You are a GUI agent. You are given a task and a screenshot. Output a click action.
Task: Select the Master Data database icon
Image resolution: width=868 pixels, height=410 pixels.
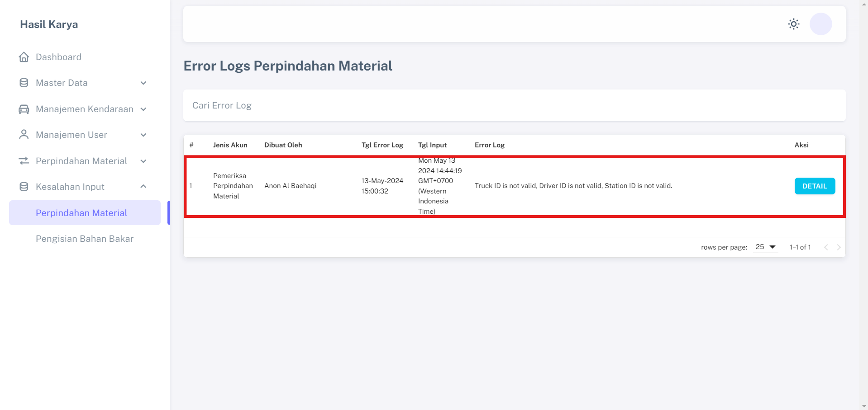[x=23, y=83]
